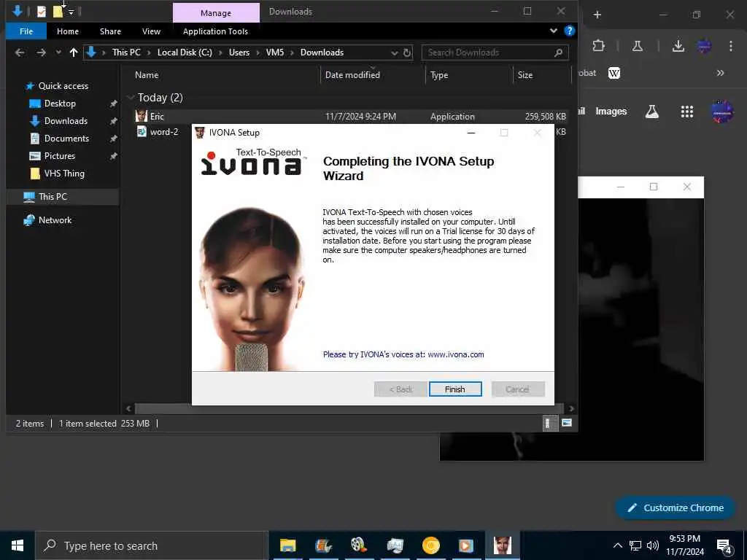Open the View ribbon tab
Screen dimensions: 747x560
coord(151,31)
